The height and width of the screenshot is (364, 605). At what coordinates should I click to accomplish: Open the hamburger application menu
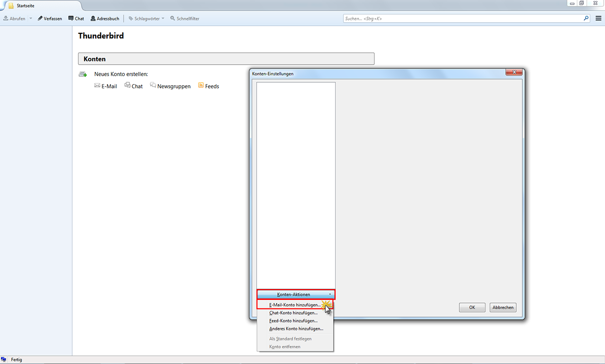coord(598,18)
